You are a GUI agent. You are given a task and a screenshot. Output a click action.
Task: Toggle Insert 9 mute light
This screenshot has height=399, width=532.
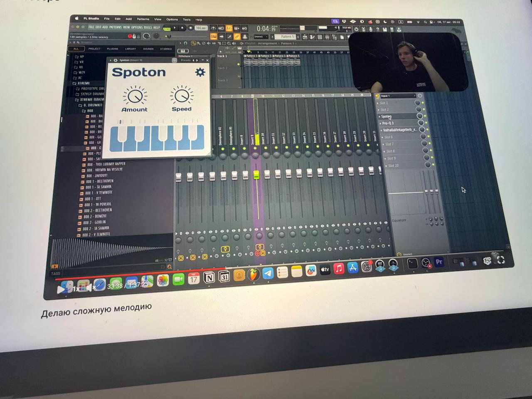tap(254, 147)
